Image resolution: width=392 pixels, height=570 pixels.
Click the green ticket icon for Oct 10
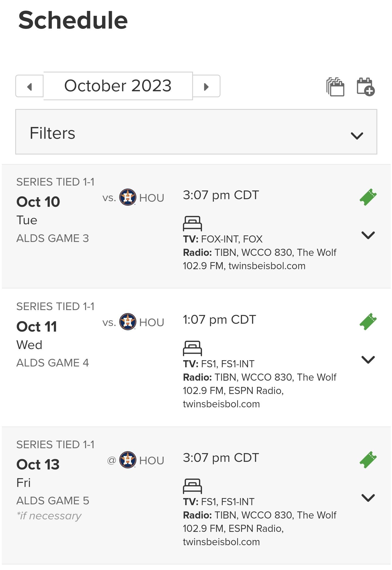pos(368,197)
